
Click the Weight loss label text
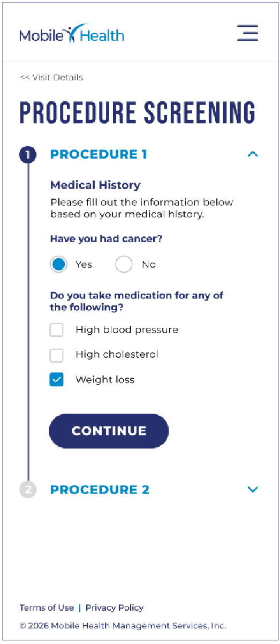pos(105,380)
